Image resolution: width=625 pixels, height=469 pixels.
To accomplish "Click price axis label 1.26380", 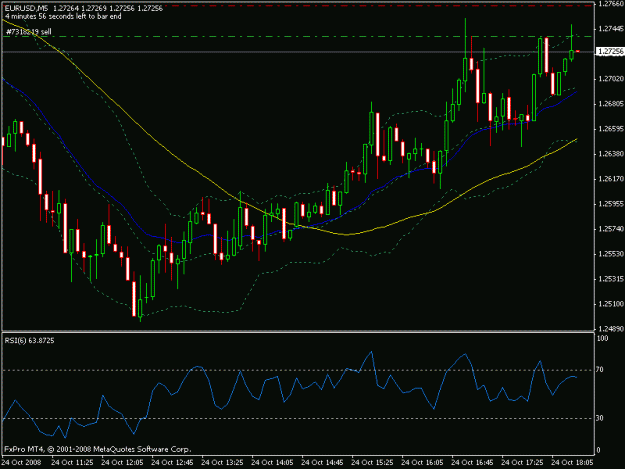I will click(611, 154).
